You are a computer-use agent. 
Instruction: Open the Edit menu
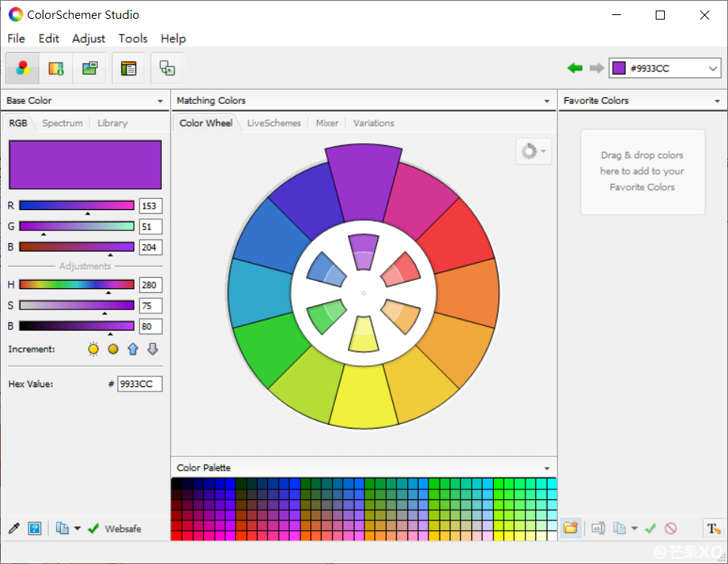(x=49, y=38)
